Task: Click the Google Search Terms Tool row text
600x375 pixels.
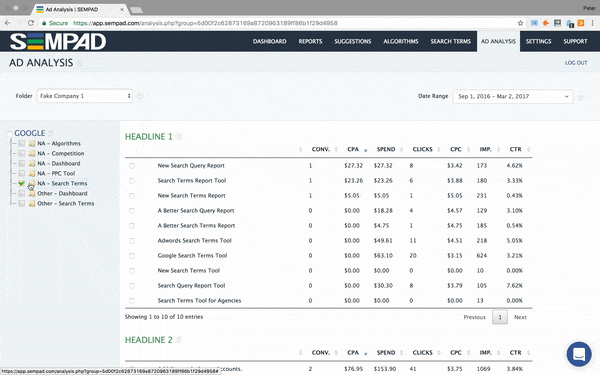Action: (x=192, y=256)
